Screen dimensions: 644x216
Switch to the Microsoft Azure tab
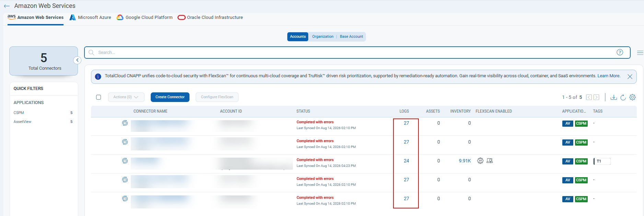click(90, 18)
